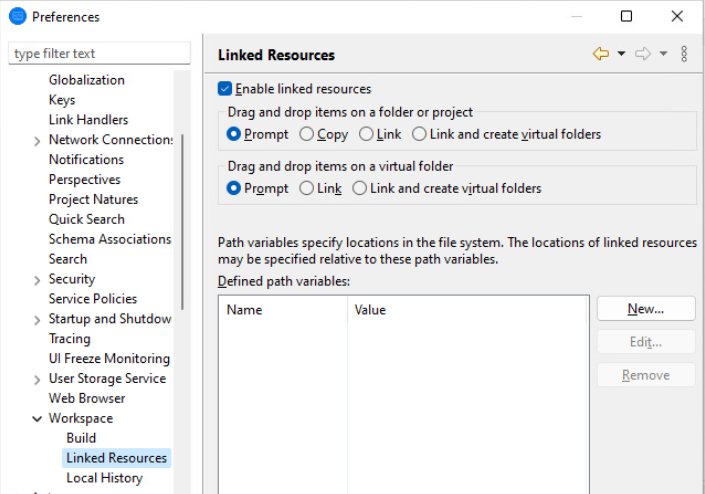Screen dimensions: 705x494
Task: Select Local History under Workspace
Action: (104, 478)
